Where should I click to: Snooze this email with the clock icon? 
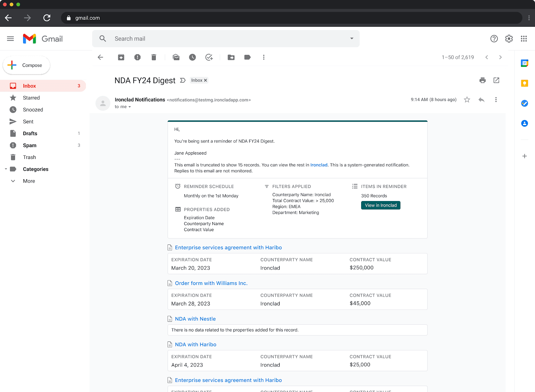(x=192, y=57)
